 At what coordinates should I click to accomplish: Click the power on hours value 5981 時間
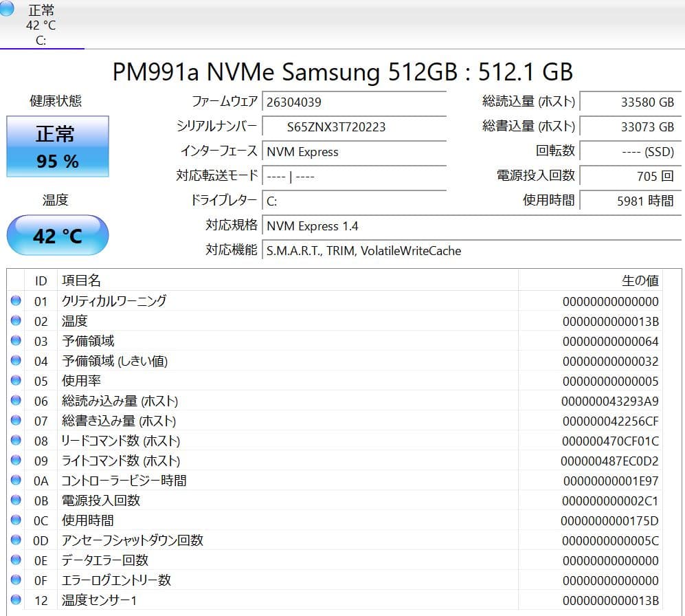[x=631, y=201]
